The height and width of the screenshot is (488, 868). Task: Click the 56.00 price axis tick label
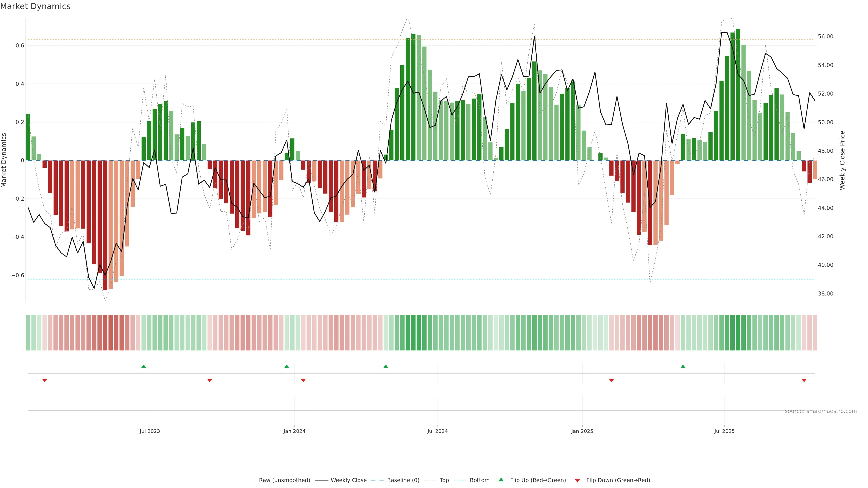pyautogui.click(x=826, y=36)
